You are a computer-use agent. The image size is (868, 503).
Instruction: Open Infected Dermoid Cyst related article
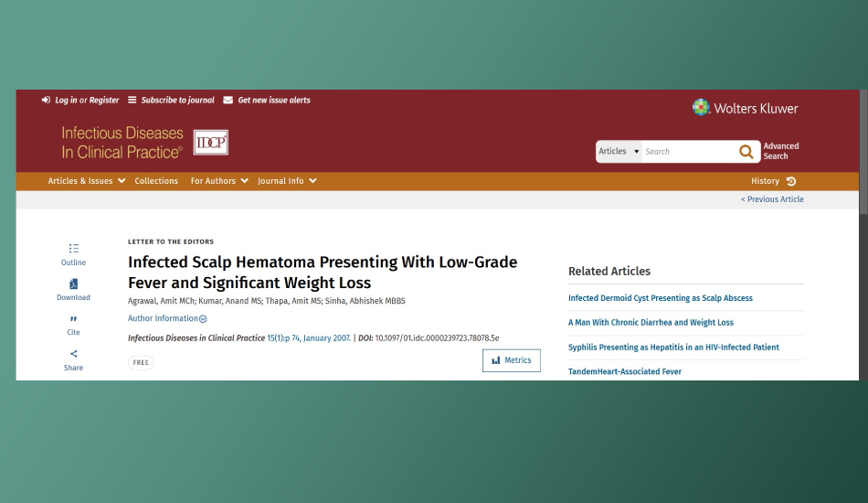(660, 298)
